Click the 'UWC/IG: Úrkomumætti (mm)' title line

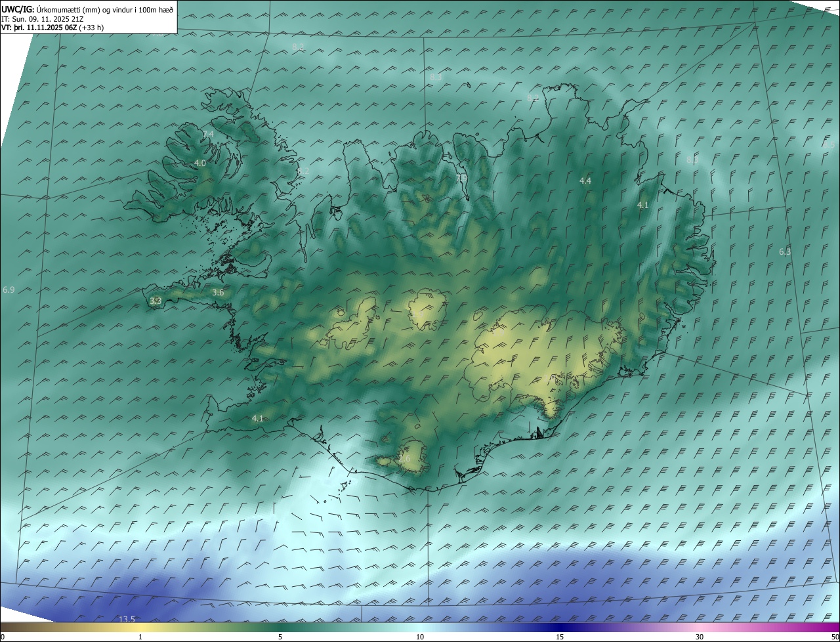click(87, 9)
